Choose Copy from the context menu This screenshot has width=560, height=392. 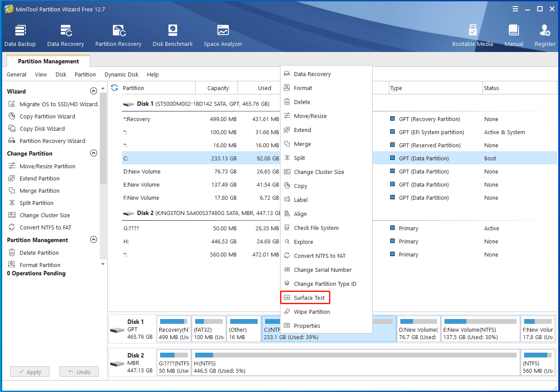326,186
